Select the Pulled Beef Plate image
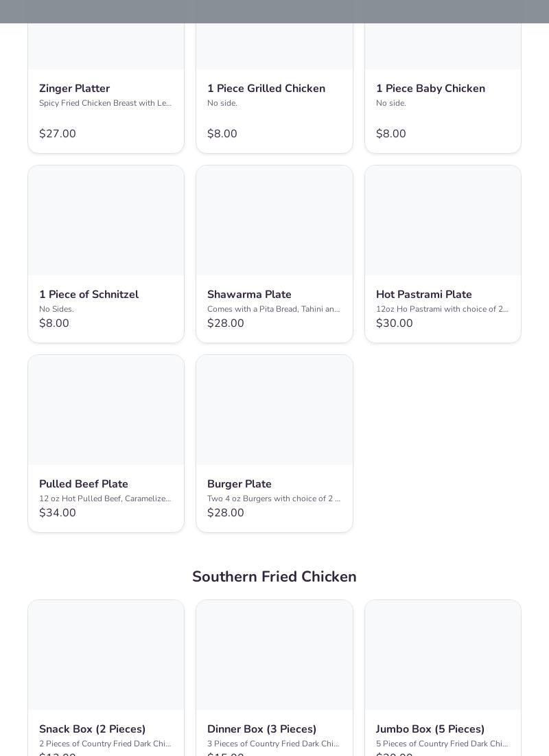This screenshot has height=756, width=549. click(106, 410)
